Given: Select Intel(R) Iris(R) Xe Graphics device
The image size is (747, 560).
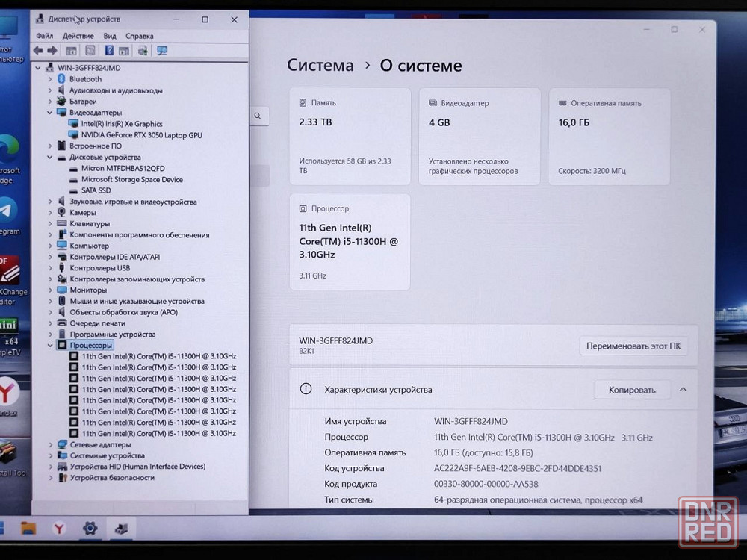Looking at the screenshot, I should [122, 124].
